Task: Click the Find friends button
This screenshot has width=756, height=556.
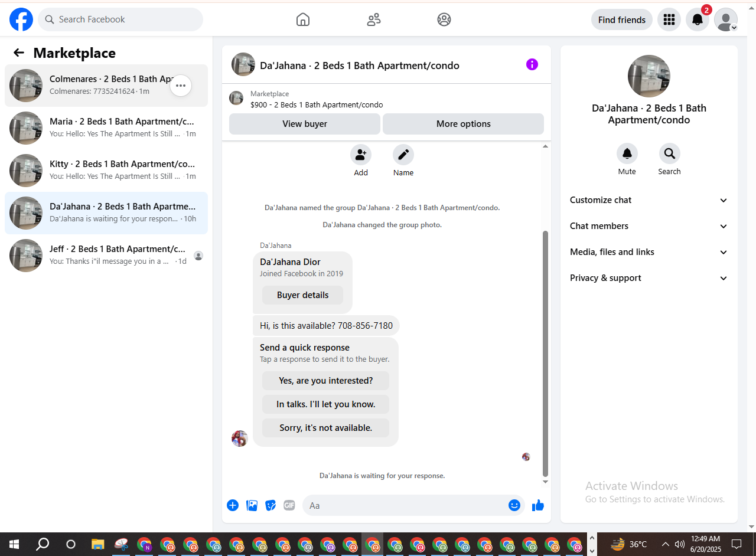Action: 622,19
